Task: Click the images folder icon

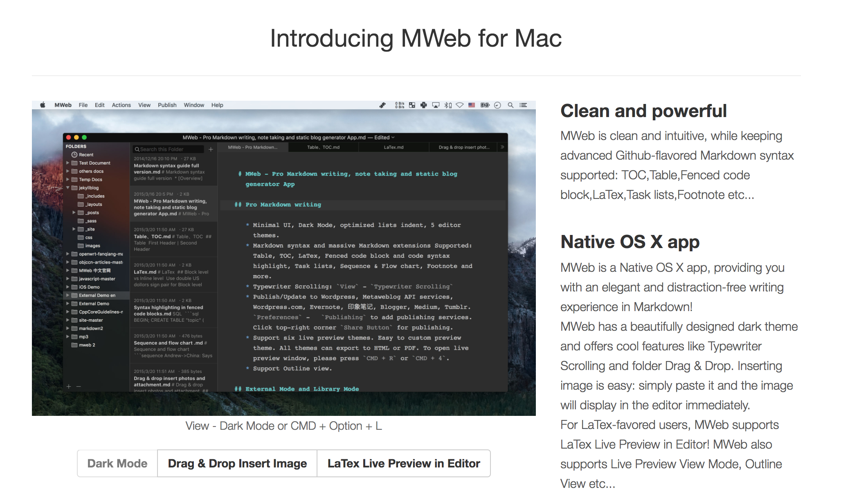Action: (81, 246)
